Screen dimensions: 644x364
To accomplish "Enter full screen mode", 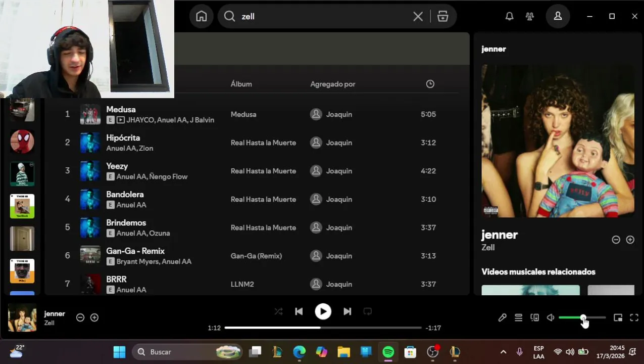I will [x=634, y=317].
